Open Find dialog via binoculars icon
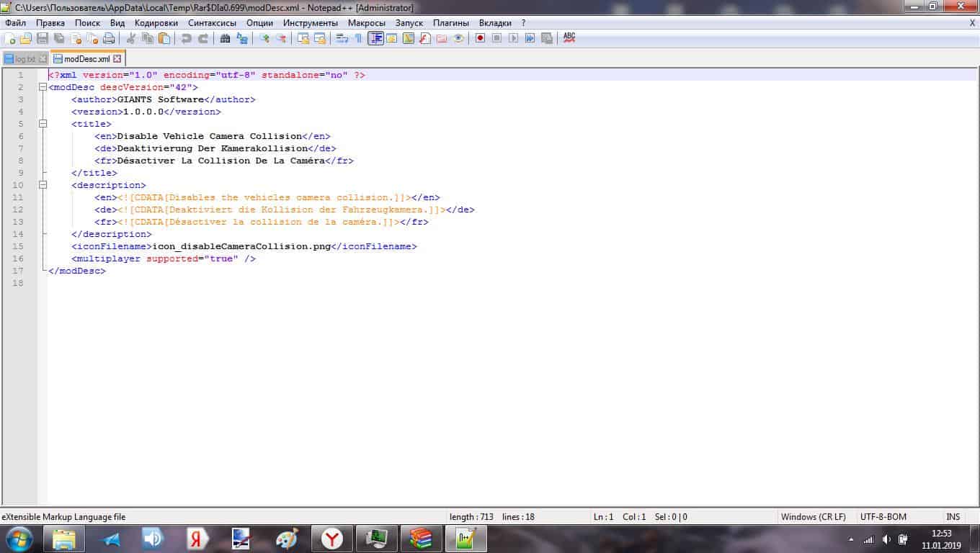The height and width of the screenshot is (553, 980). (225, 38)
